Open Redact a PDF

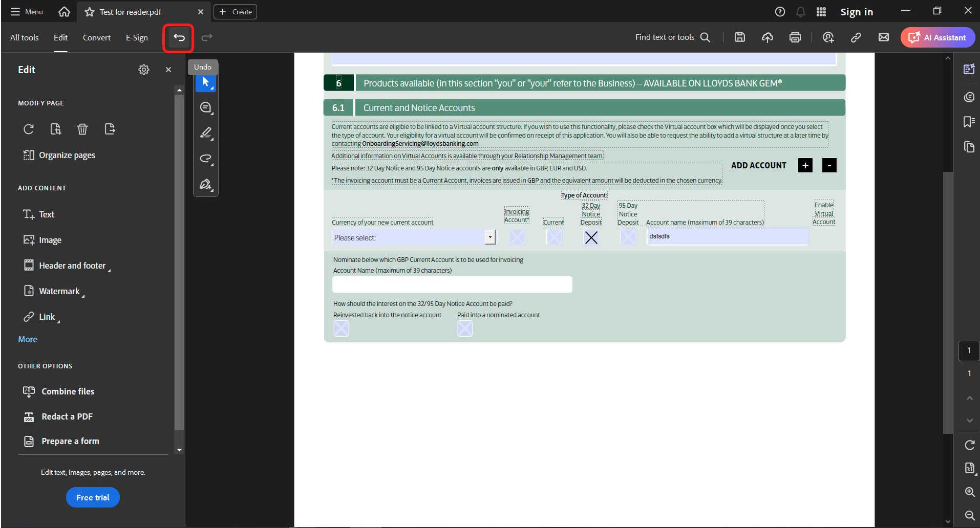58,416
